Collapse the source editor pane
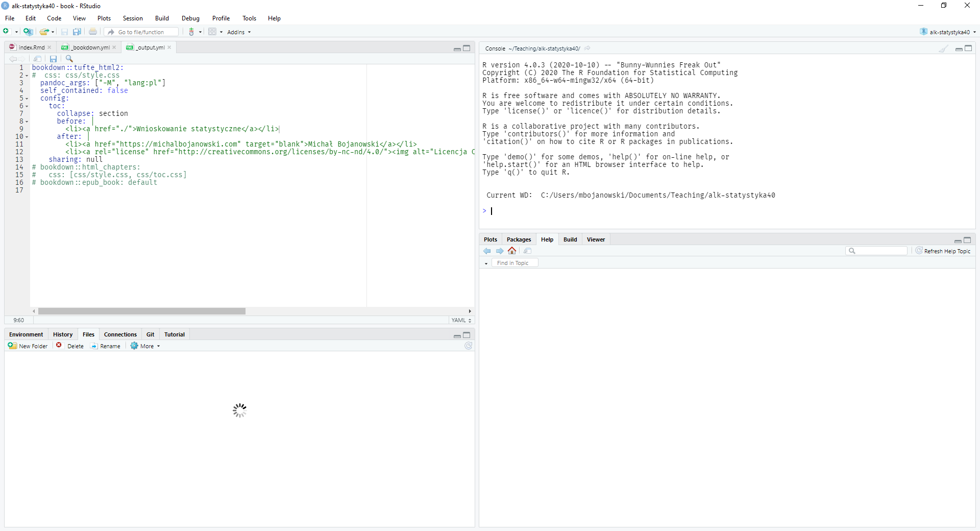This screenshot has height=531, width=980. click(x=457, y=49)
